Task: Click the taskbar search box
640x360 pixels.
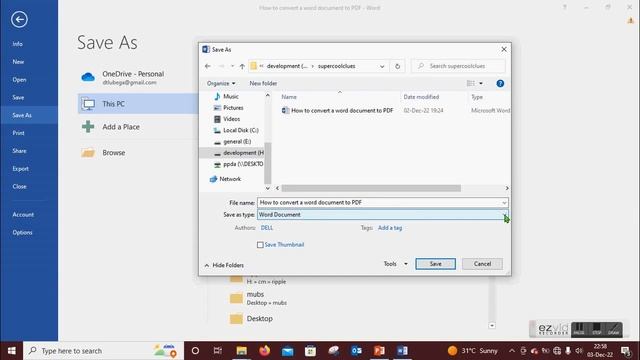Action: coord(104,351)
